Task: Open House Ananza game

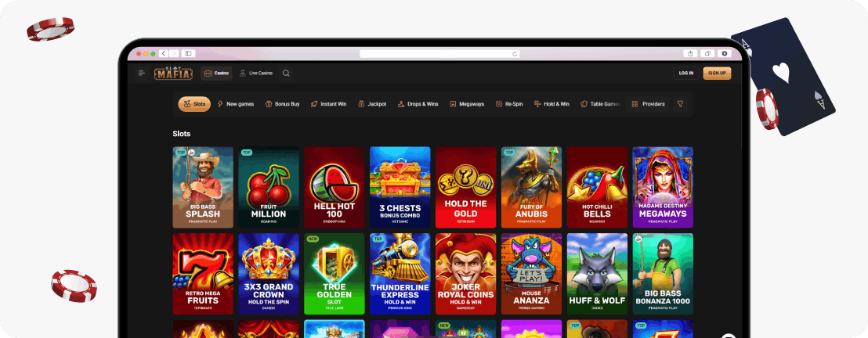Action: pos(531,274)
